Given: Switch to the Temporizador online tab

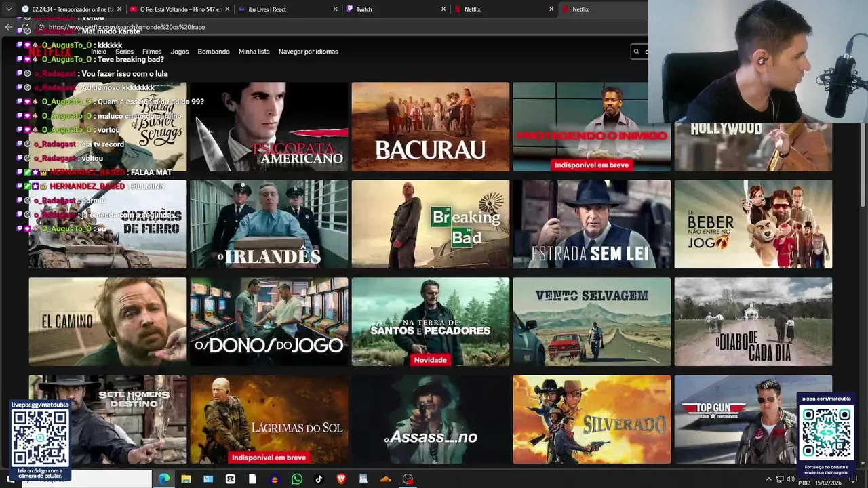Looking at the screenshot, I should point(71,9).
